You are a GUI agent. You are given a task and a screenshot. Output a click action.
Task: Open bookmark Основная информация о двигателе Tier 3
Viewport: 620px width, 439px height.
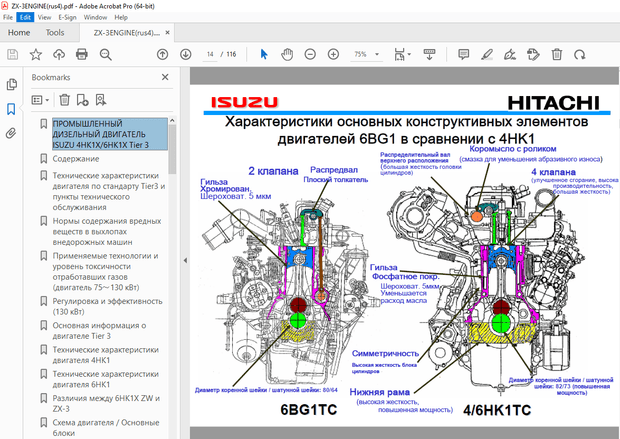pos(99,330)
